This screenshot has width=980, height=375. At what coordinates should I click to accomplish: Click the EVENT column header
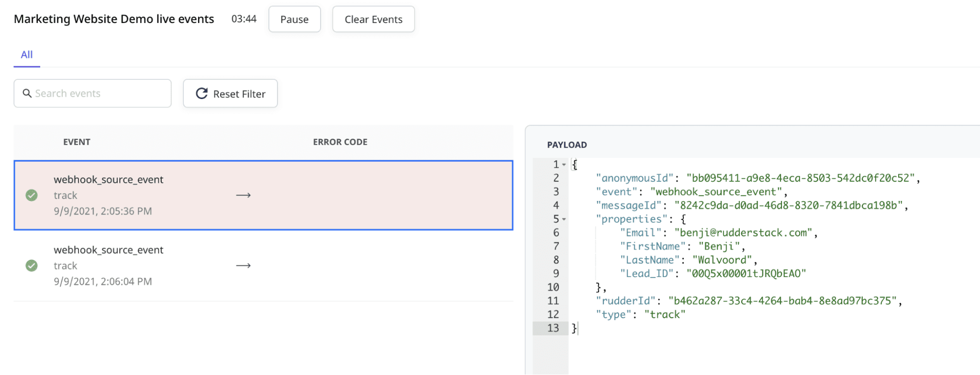click(x=76, y=142)
